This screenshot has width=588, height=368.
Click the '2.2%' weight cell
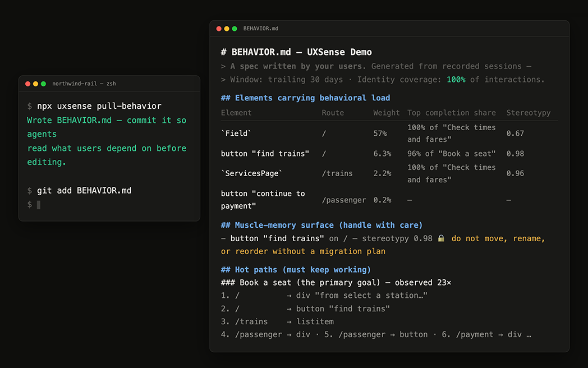coord(382,174)
